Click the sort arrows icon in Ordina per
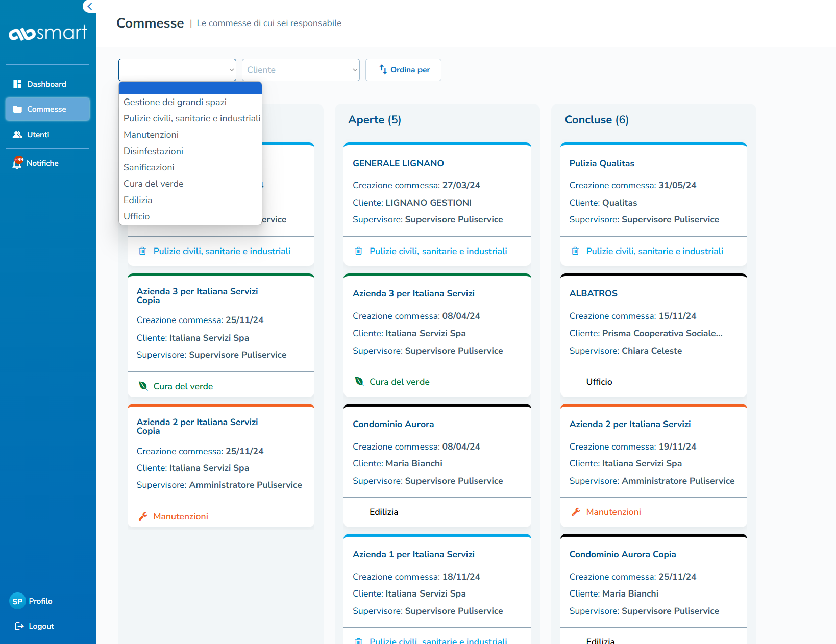 tap(383, 69)
